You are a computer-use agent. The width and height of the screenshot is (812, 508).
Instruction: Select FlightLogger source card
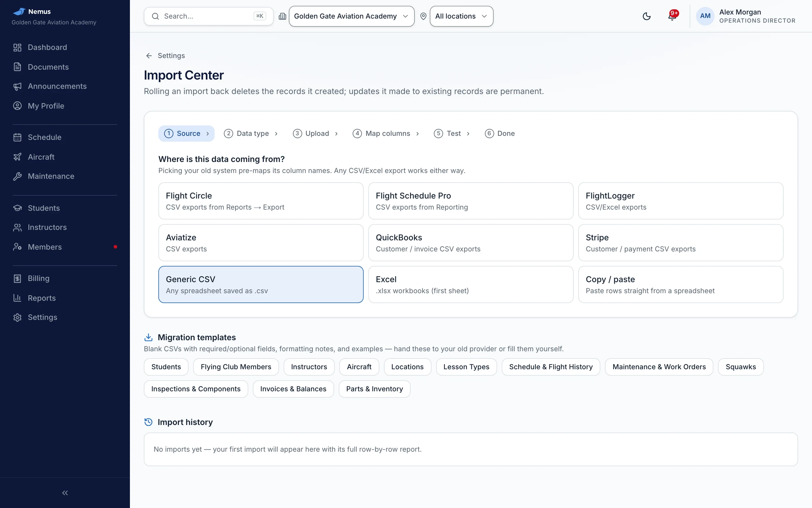pos(680,201)
